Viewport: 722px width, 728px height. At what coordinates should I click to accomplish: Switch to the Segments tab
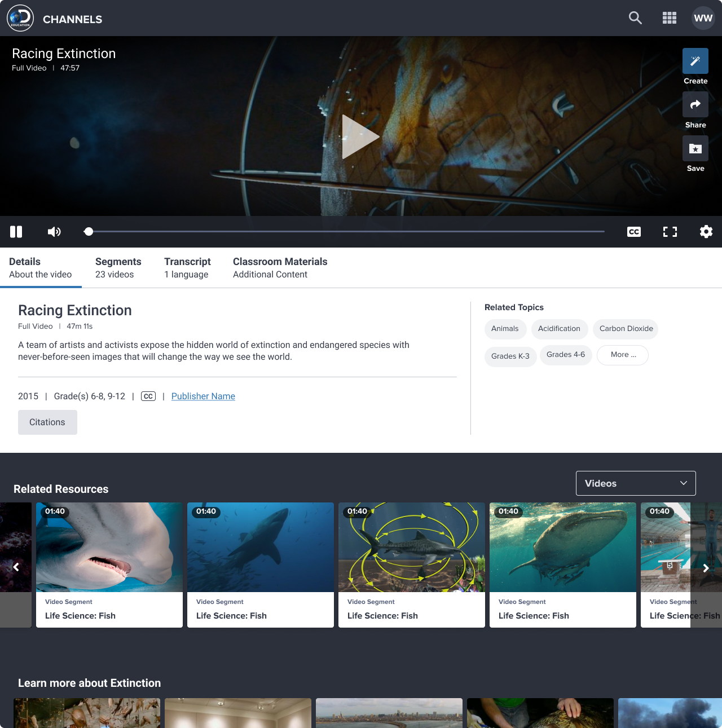118,267
